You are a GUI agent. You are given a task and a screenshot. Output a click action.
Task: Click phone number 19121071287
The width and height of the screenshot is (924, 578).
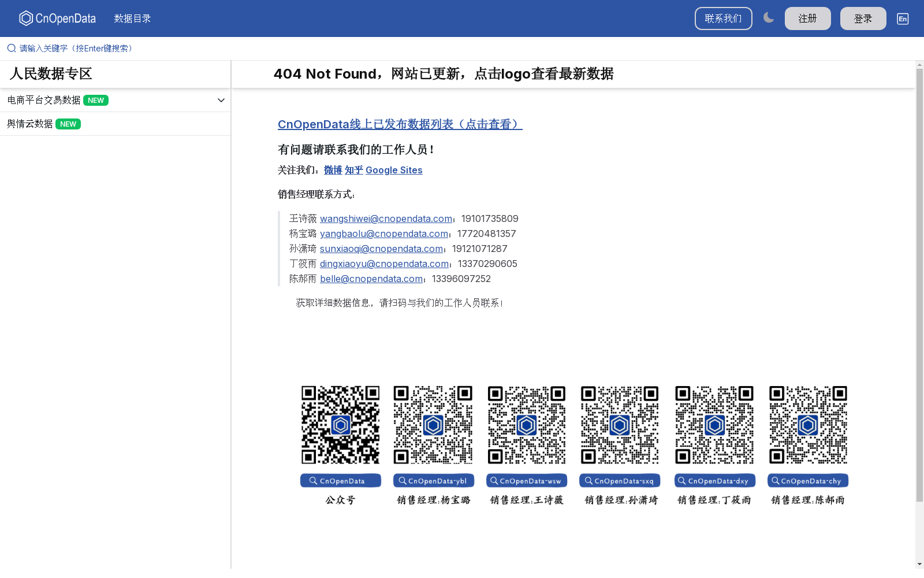coord(480,249)
